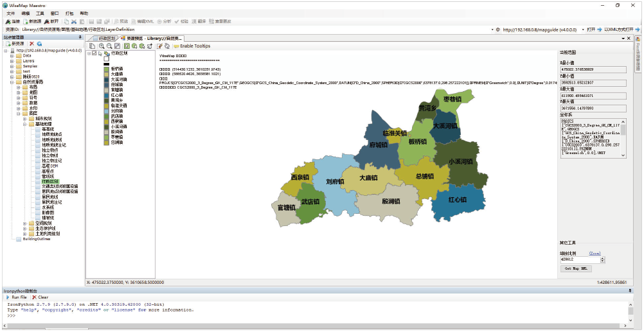Click the zoom extents icon in map toolbar
The height and width of the screenshot is (332, 644).
click(x=116, y=46)
